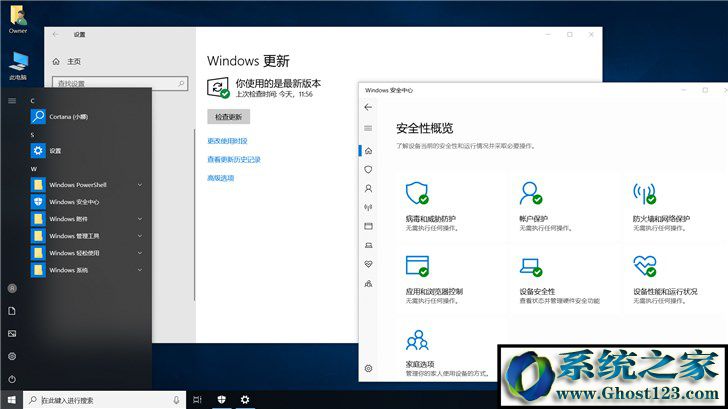The image size is (728, 409).
Task: Click Power icon in Start menu
Action: tap(12, 379)
